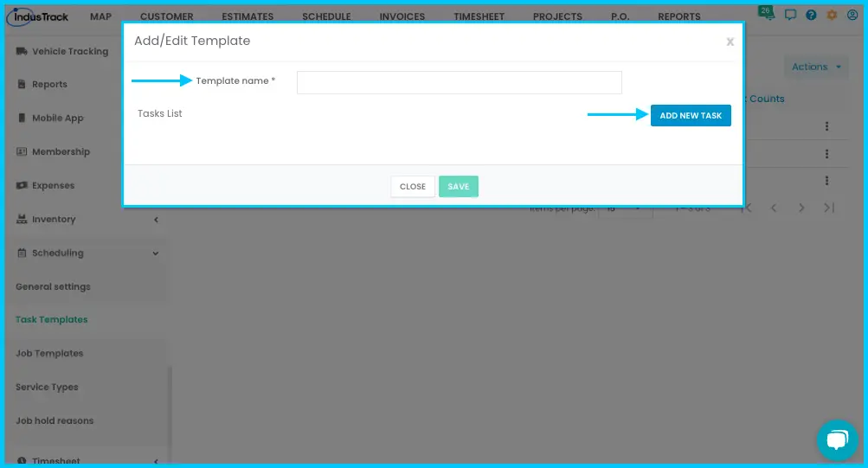Open the items per page dropdown
Image resolution: width=868 pixels, height=468 pixels.
(x=625, y=209)
